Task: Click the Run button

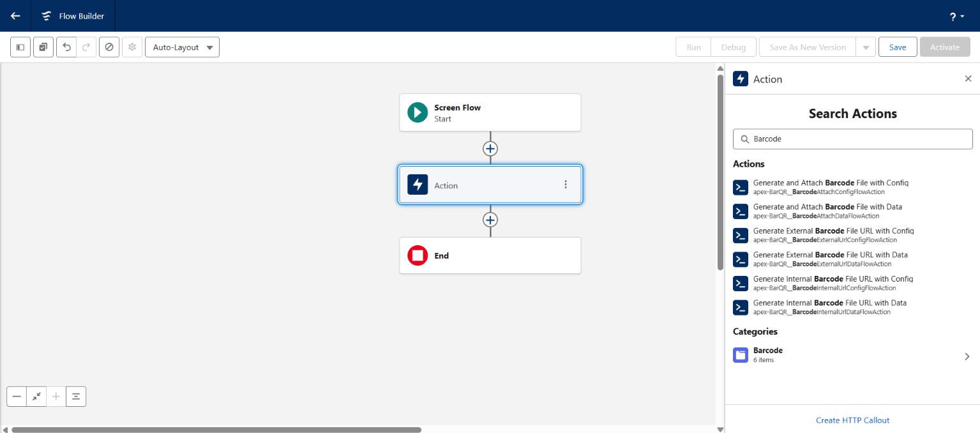Action: click(693, 47)
